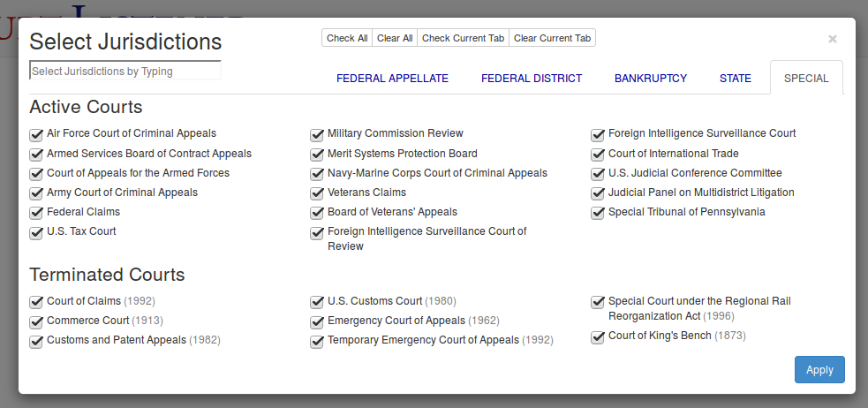
Task: Uncheck Court of King's Bench
Action: coord(598,336)
